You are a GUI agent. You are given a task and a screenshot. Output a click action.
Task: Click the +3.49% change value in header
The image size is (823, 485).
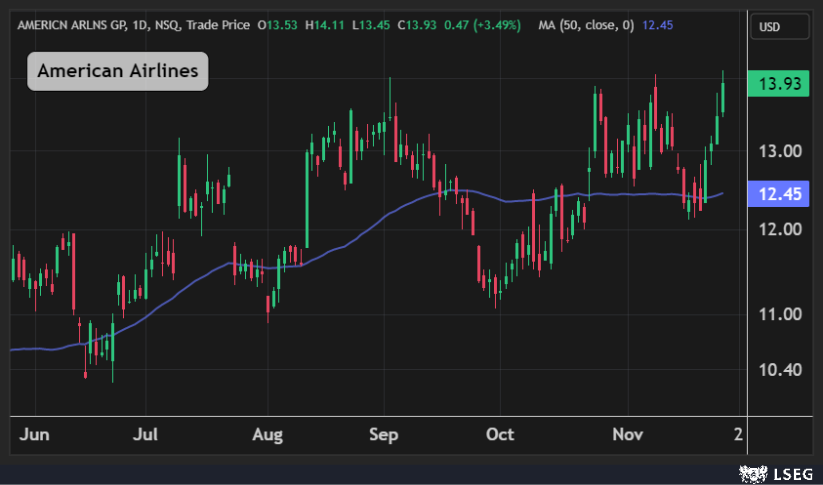pos(495,24)
